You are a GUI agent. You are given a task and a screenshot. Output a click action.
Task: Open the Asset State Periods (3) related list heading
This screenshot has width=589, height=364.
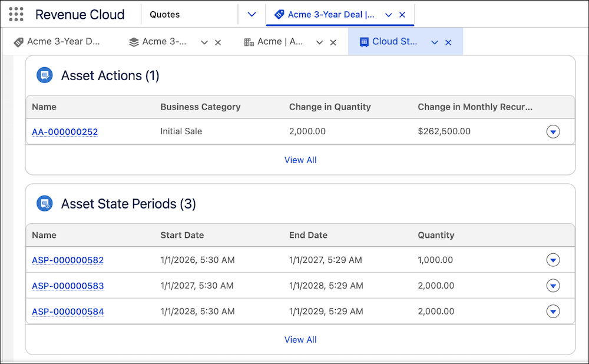(x=128, y=204)
